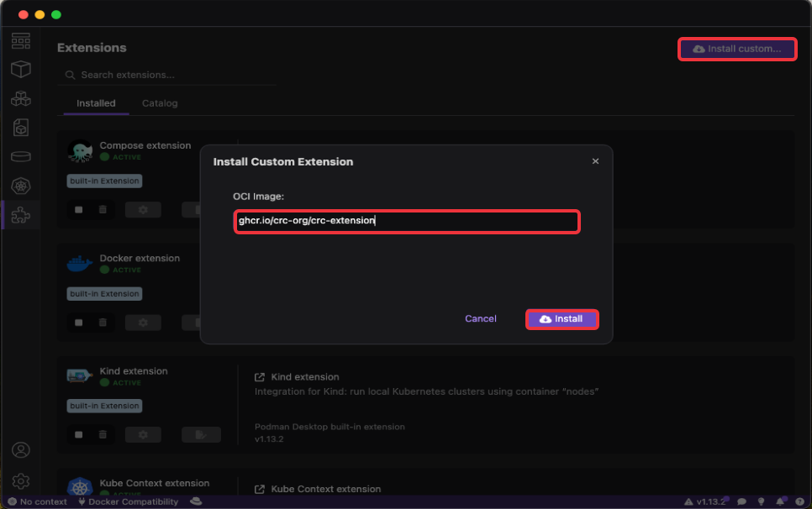Screen dimensions: 812x509
Task: Click Cancel in Install Custom Extension dialog
Action: (x=480, y=318)
